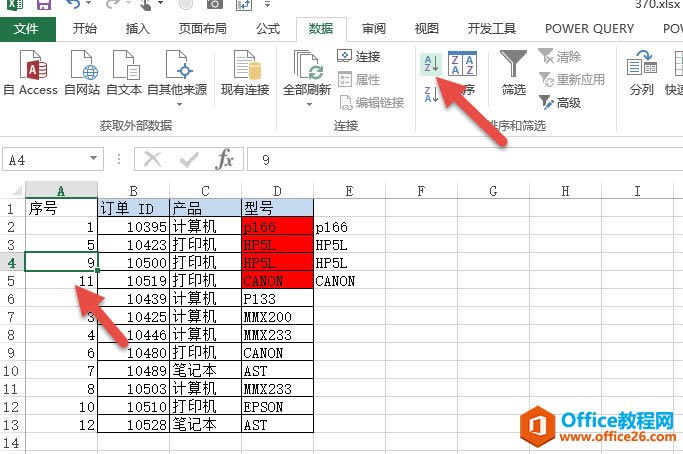The width and height of the screenshot is (683, 454).
Task: Select column D header
Action: (277, 191)
